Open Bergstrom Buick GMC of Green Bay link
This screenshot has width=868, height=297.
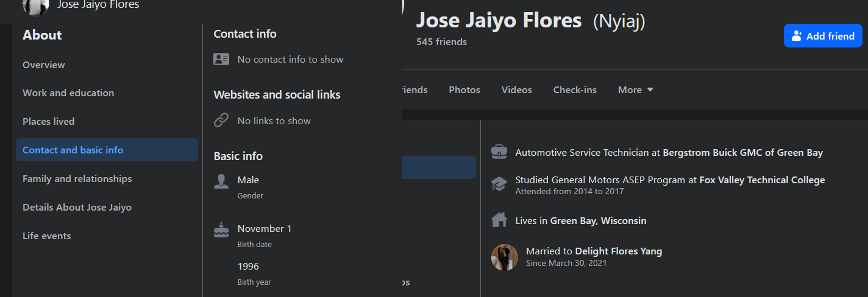(743, 153)
